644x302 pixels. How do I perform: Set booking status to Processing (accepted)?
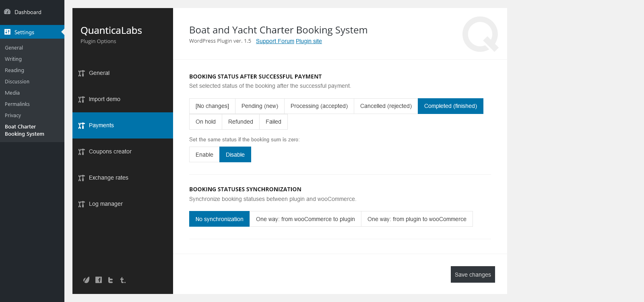pos(319,106)
